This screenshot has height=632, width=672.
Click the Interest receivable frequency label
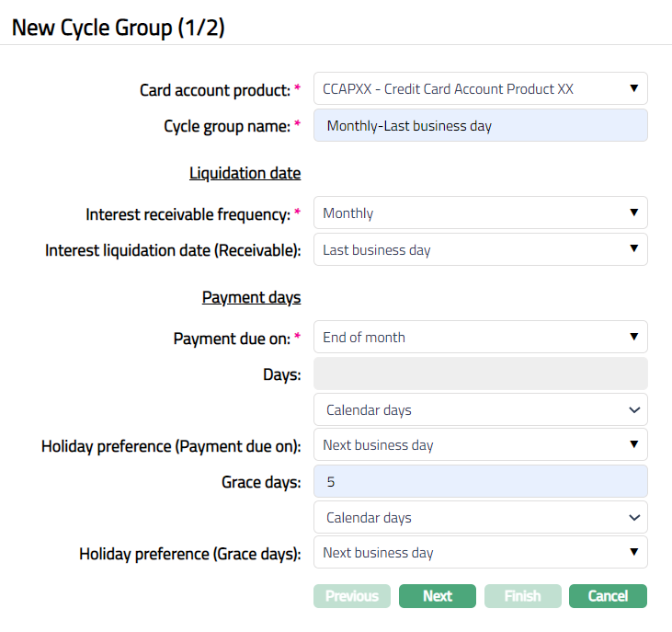click(188, 213)
